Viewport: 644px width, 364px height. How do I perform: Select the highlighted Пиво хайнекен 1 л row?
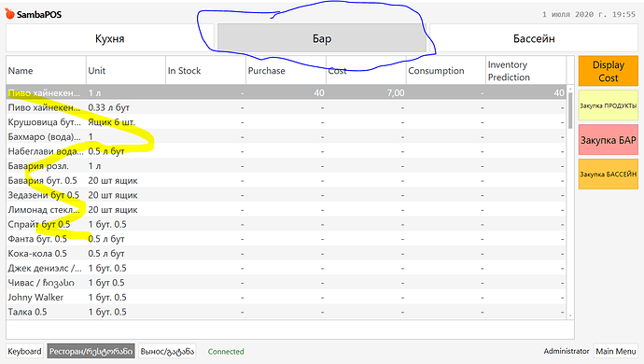pos(287,92)
